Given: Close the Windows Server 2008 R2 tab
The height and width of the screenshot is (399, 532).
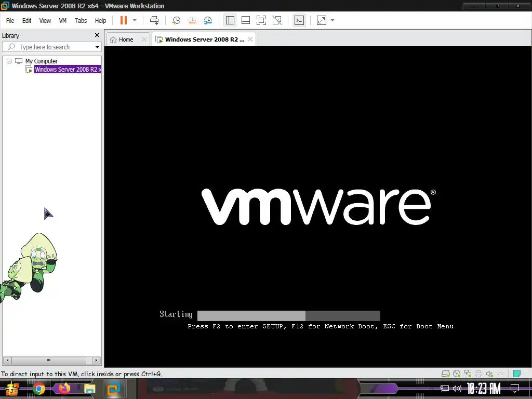Looking at the screenshot, I should click(x=250, y=39).
